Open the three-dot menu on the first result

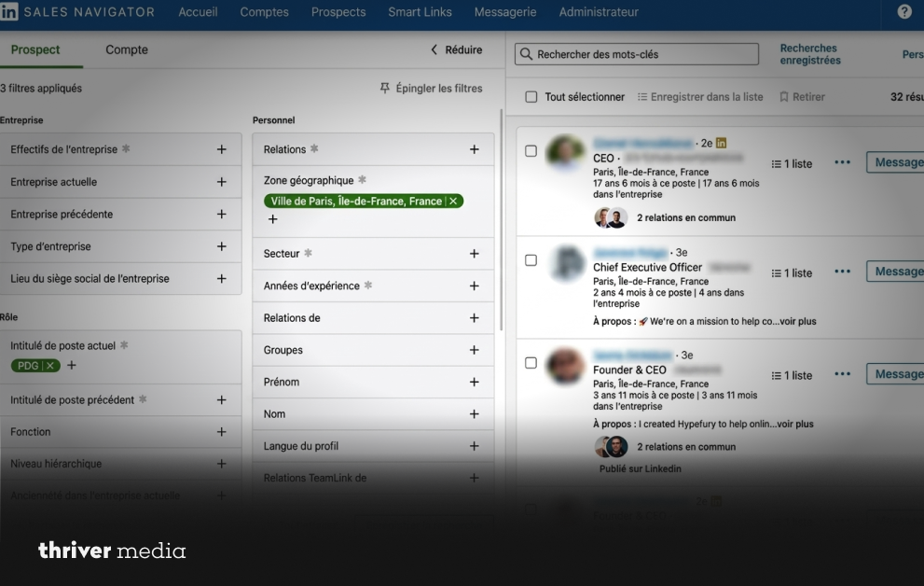click(x=842, y=162)
